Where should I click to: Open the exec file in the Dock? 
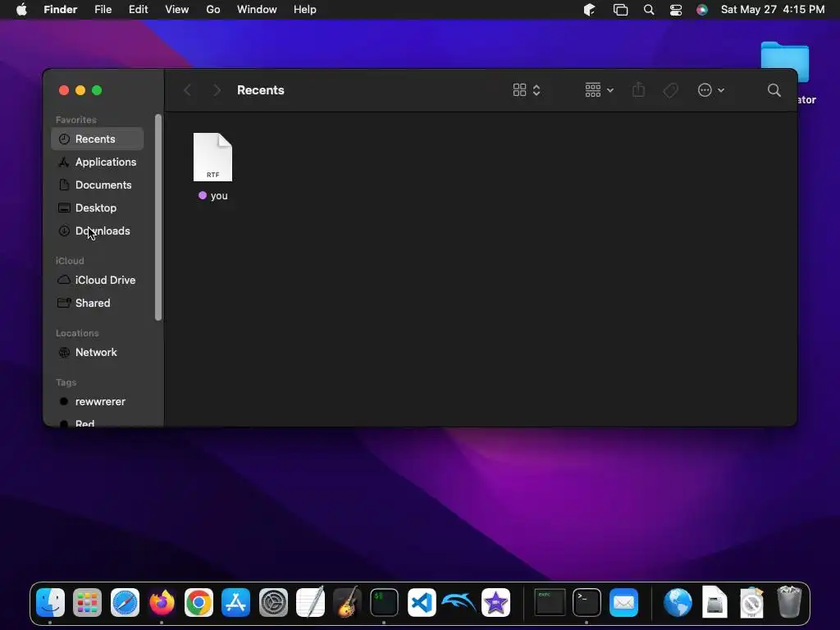pos(549,603)
